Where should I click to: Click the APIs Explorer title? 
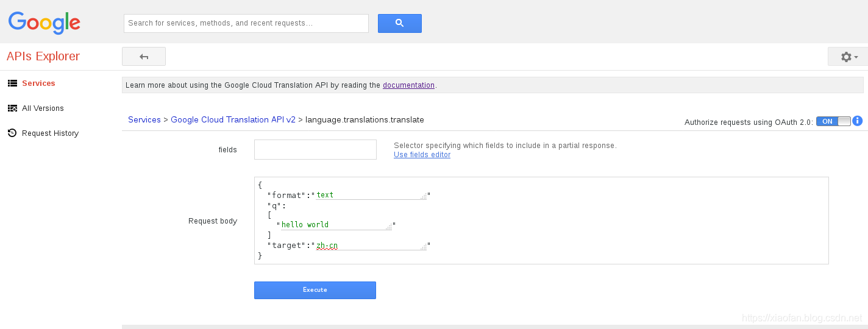(x=43, y=57)
